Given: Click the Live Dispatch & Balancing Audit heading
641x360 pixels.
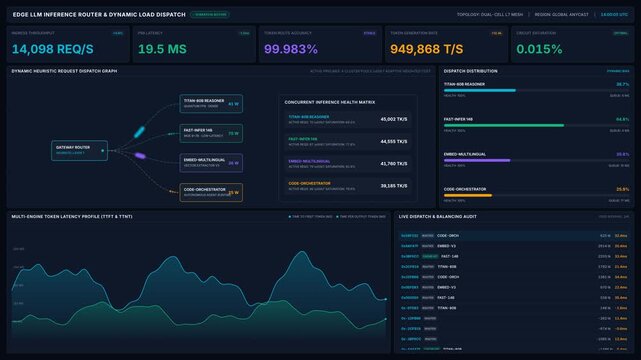Looking at the screenshot, I should pyautogui.click(x=437, y=217).
